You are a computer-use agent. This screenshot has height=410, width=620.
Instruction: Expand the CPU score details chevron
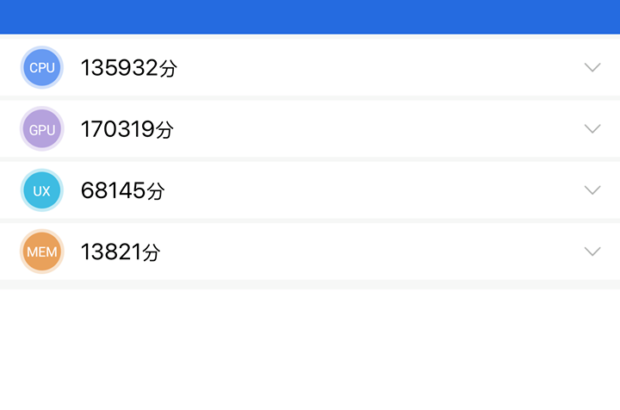pos(592,68)
